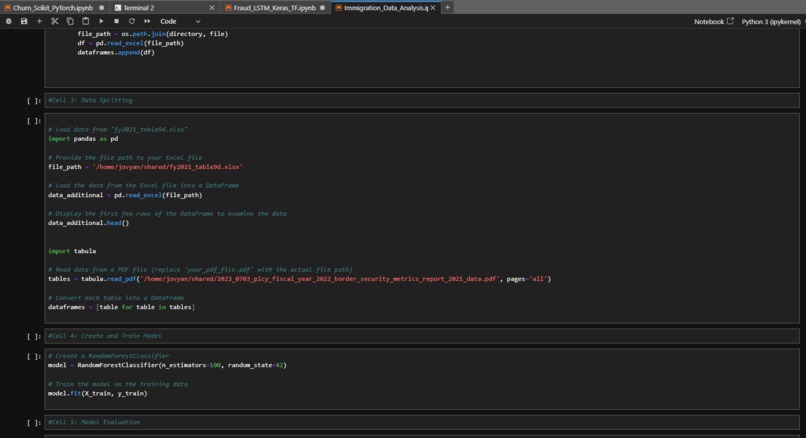The image size is (806, 438).
Task: Click the '# Display the first few rows' comment
Action: (168, 213)
